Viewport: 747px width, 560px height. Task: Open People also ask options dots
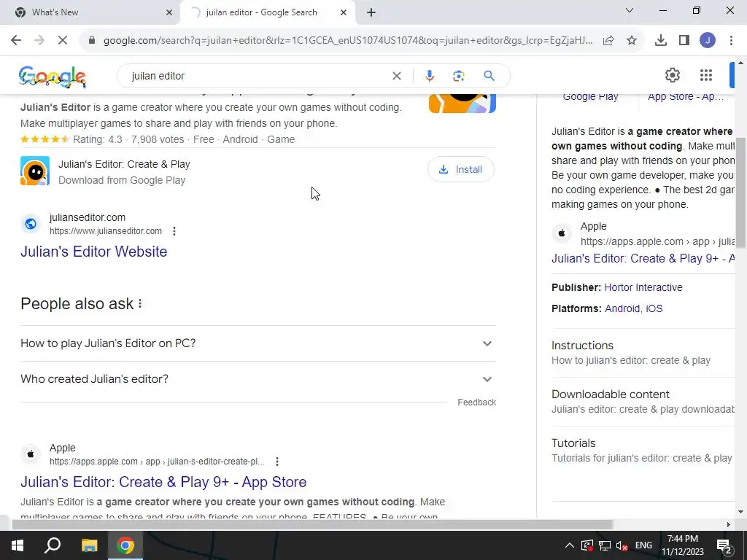[140, 304]
